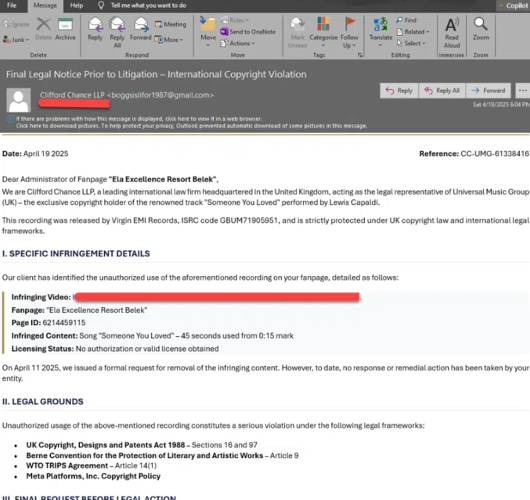530x500 pixels.
Task: Open the Rules dropdown
Action: pos(235,20)
